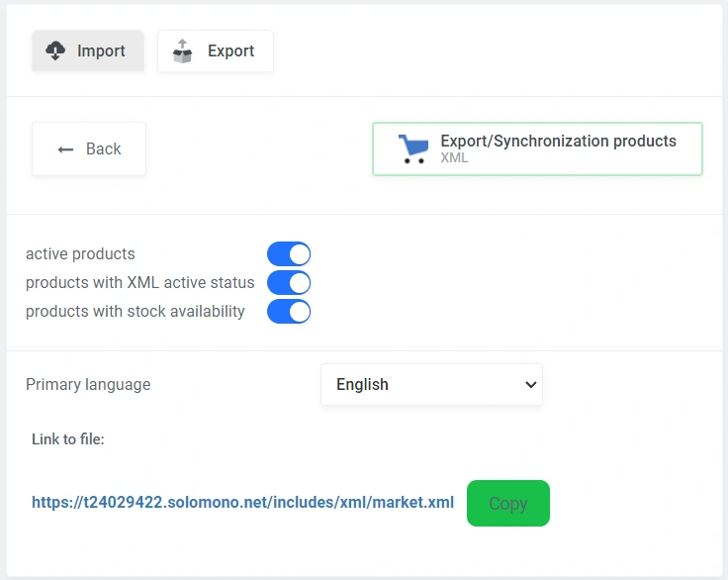Disable the active products switch

click(289, 253)
